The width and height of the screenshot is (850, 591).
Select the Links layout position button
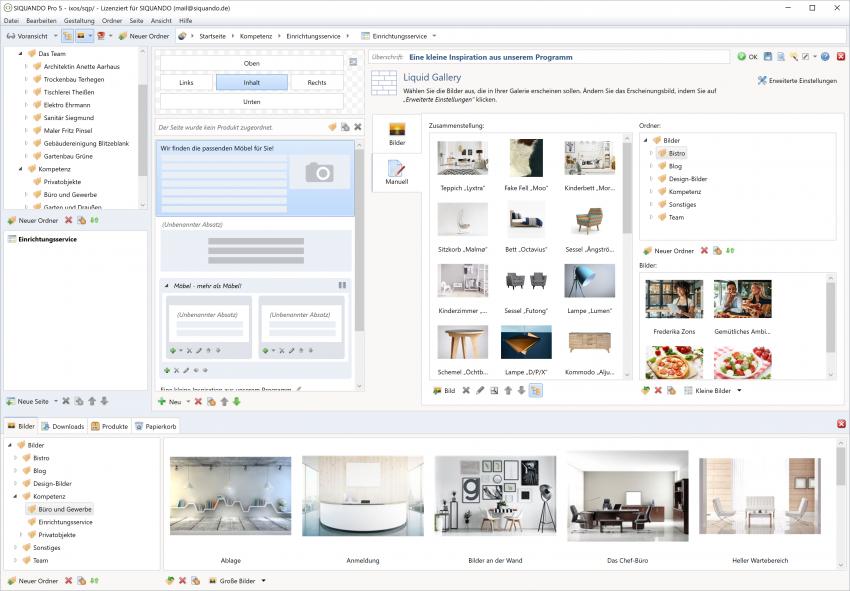coord(186,82)
